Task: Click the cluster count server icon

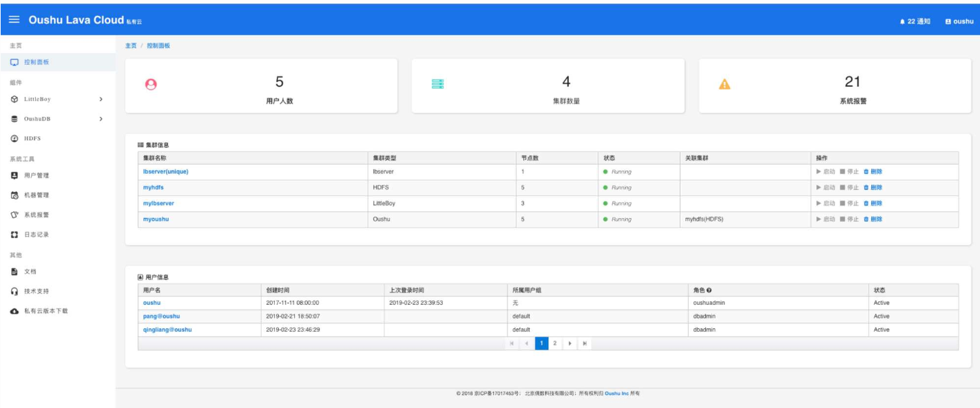Action: [437, 84]
